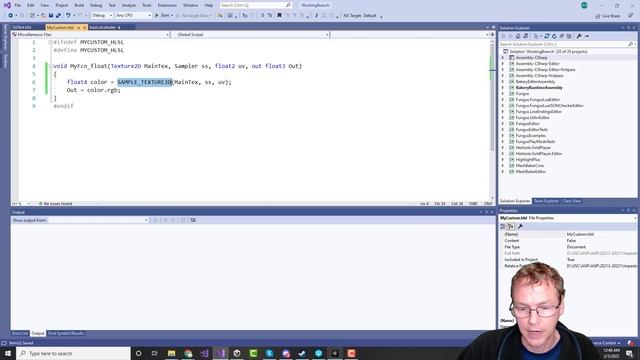This screenshot has width=640, height=360.
Task: Click the Cortana circle taskbar icon
Action: pyautogui.click(x=138, y=353)
